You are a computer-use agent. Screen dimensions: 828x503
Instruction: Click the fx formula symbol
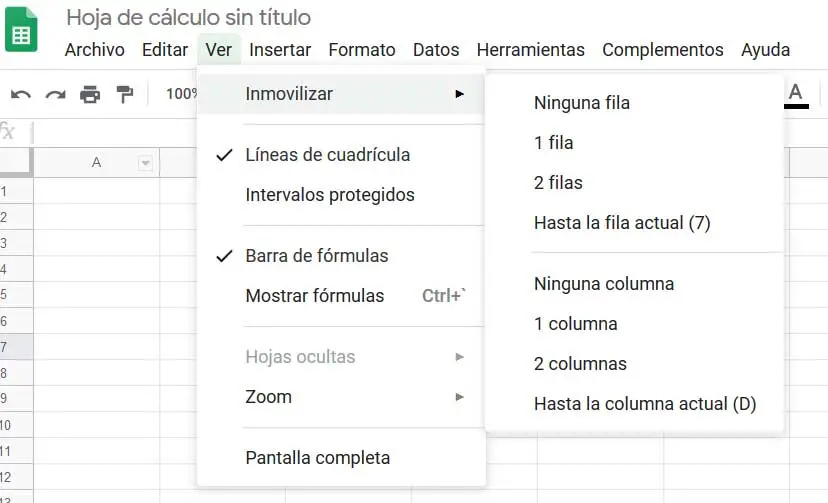coord(8,132)
